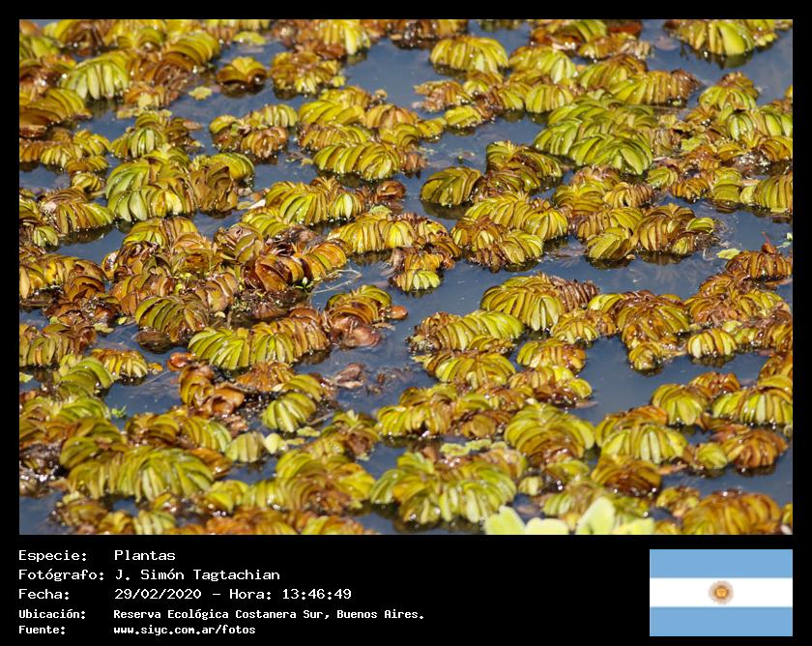Click the Ubicación label
The height and width of the screenshot is (646, 812).
[x=52, y=614]
